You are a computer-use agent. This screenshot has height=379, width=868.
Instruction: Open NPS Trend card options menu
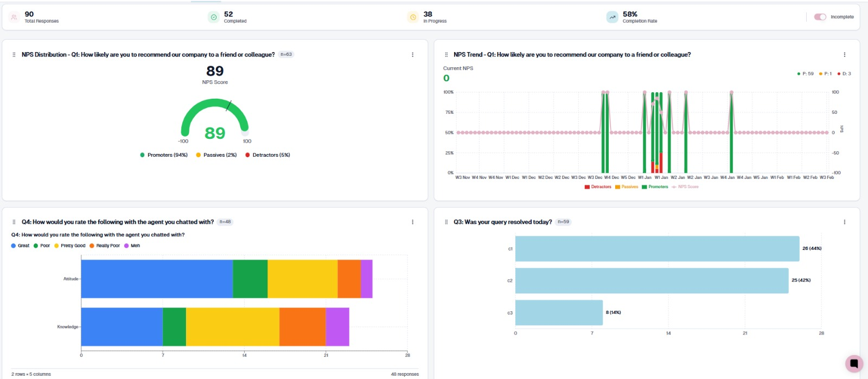(x=844, y=55)
